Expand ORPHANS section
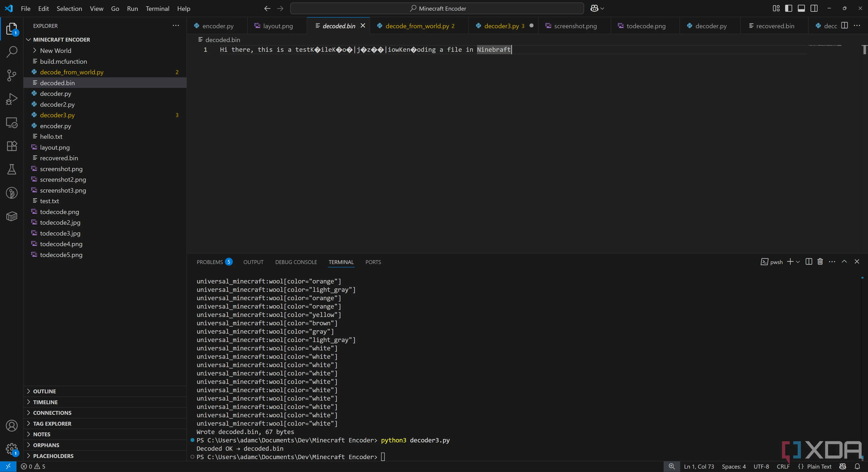 (105, 445)
